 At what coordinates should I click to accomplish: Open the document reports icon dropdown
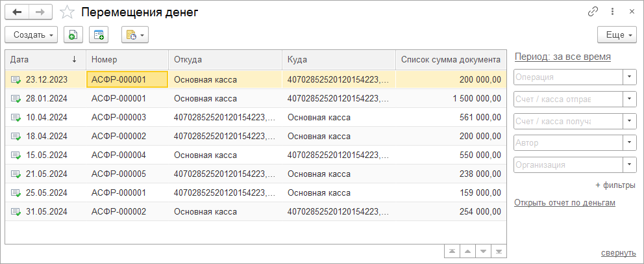click(x=135, y=34)
